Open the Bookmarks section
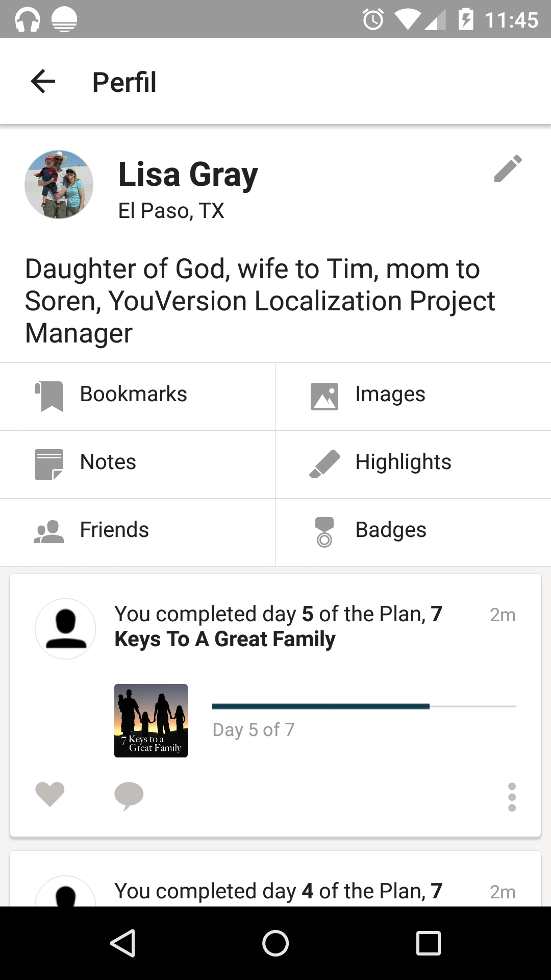 (134, 395)
